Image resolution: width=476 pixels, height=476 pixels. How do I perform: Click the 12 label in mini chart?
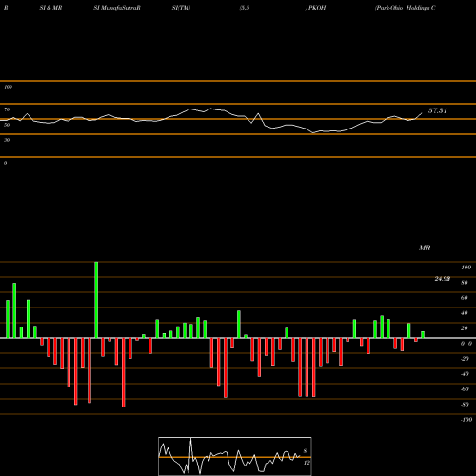click(x=307, y=463)
